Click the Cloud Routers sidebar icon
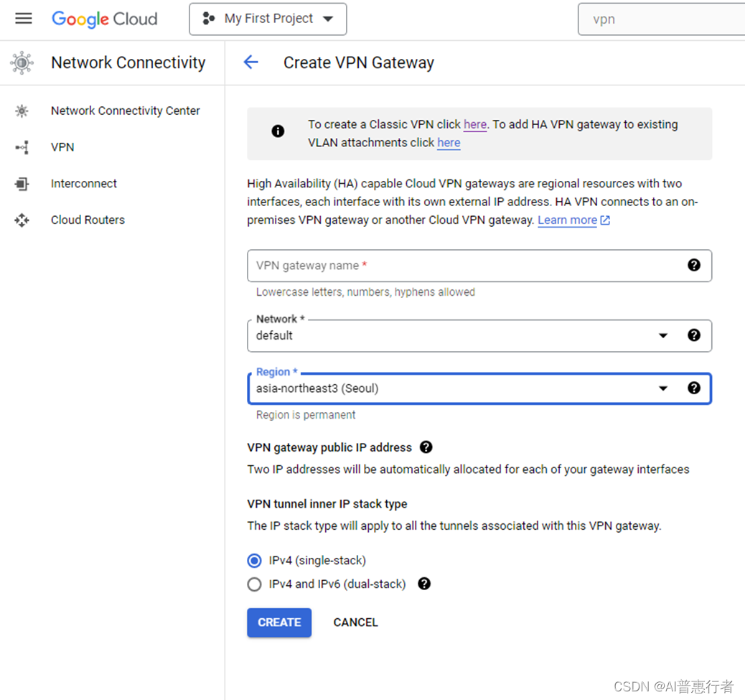The height and width of the screenshot is (700, 745). point(22,220)
